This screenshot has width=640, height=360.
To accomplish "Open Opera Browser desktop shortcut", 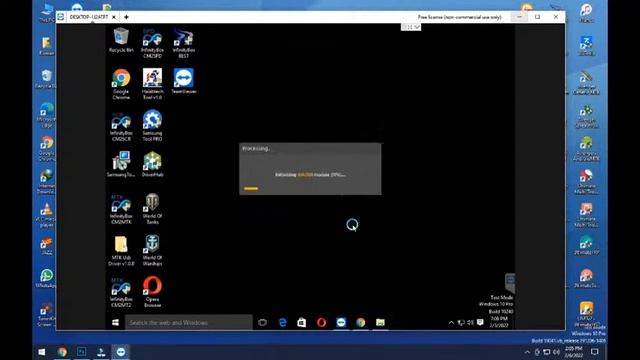I will coord(152,292).
